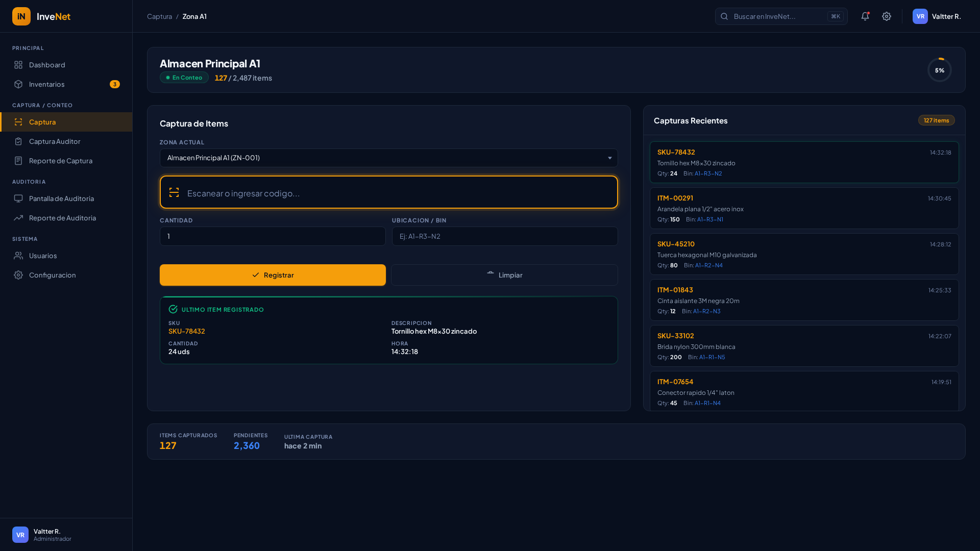
Task: Open Reporte de Auditoria in sidebar
Action: click(62, 218)
